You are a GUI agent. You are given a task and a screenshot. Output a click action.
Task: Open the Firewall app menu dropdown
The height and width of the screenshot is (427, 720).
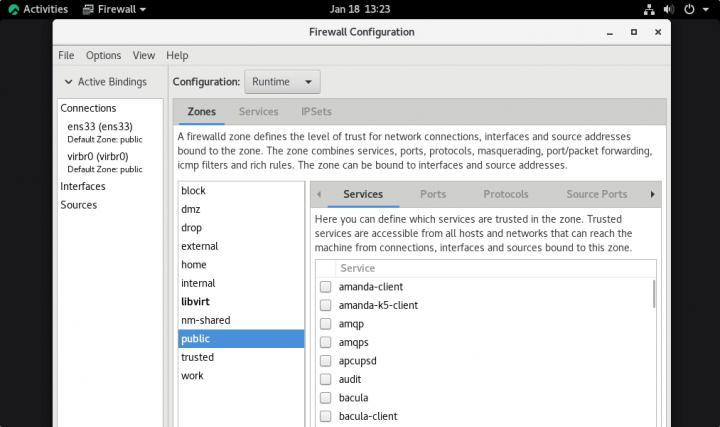pos(114,9)
